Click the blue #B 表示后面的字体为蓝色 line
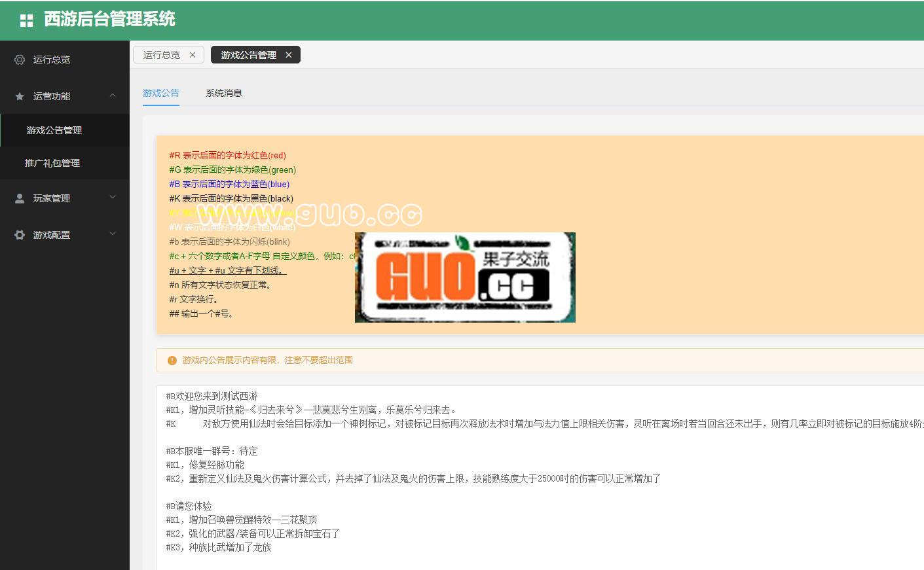Image resolution: width=924 pixels, height=570 pixels. click(229, 184)
